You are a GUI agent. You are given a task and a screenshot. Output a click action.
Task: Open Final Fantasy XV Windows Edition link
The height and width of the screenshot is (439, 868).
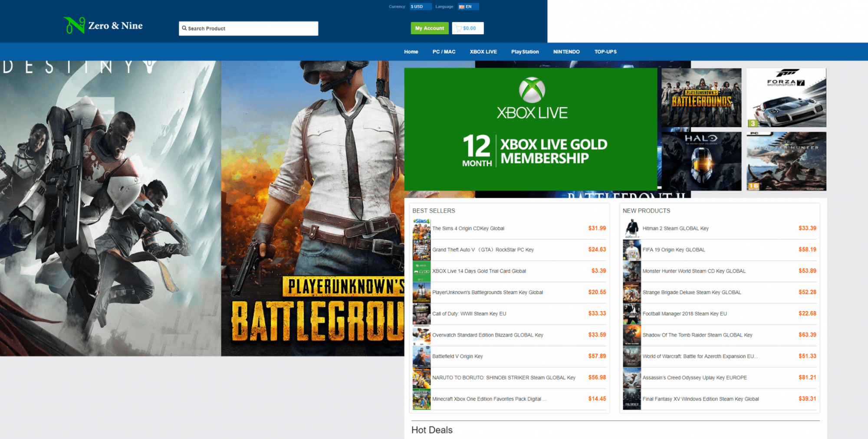[x=701, y=399]
